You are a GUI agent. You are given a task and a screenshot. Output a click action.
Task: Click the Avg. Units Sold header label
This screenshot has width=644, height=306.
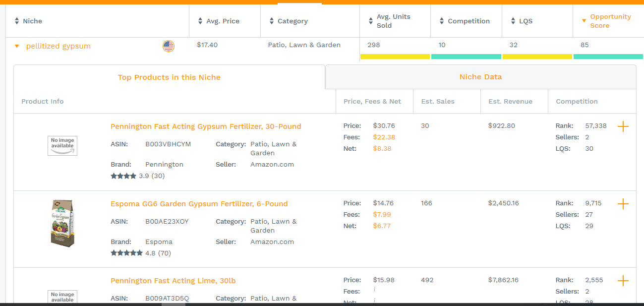coord(394,21)
